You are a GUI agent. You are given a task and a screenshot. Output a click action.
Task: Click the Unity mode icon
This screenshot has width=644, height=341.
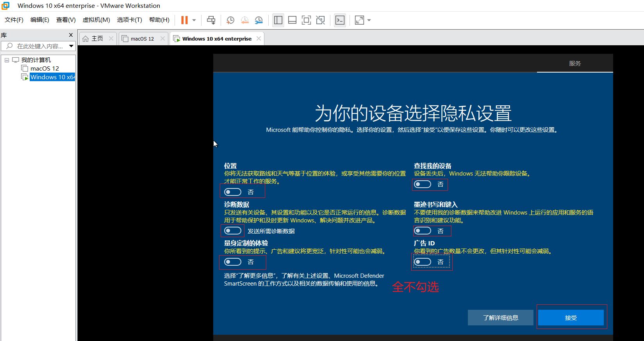tap(320, 20)
